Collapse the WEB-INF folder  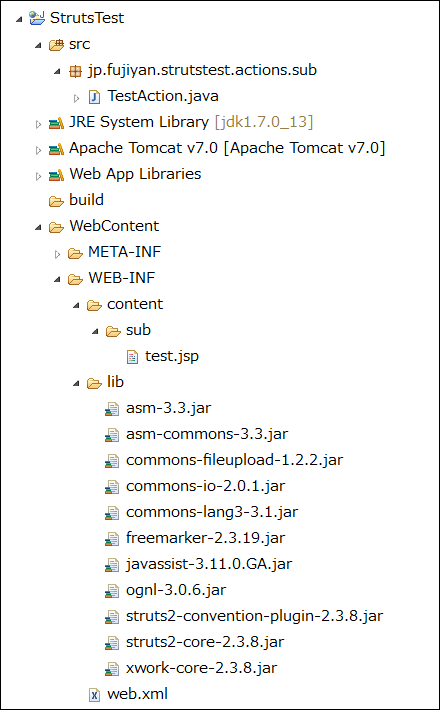[x=57, y=280]
